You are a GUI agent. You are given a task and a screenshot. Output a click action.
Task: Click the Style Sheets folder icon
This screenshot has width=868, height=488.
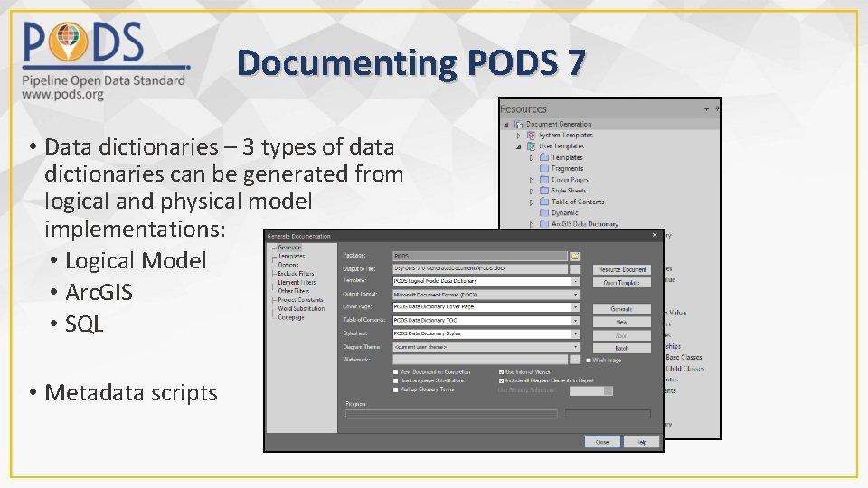[544, 191]
